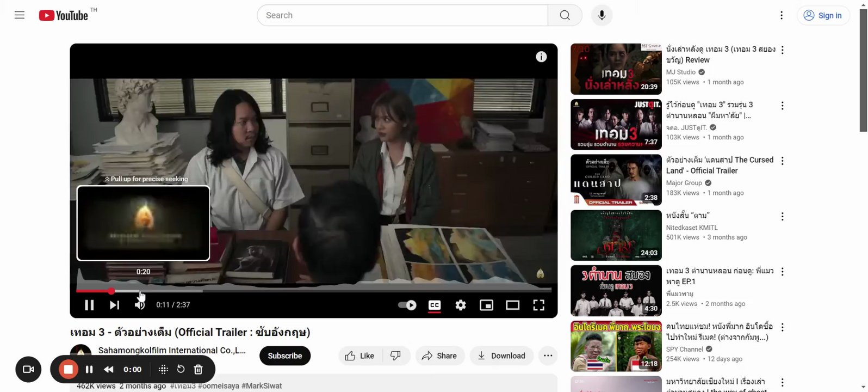
Task: Click the search magnifier button
Action: point(565,15)
